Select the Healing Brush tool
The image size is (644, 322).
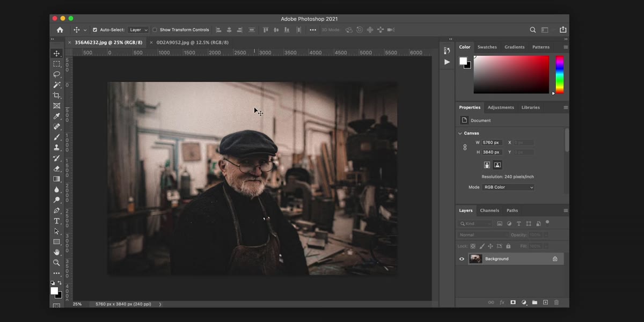pyautogui.click(x=56, y=127)
